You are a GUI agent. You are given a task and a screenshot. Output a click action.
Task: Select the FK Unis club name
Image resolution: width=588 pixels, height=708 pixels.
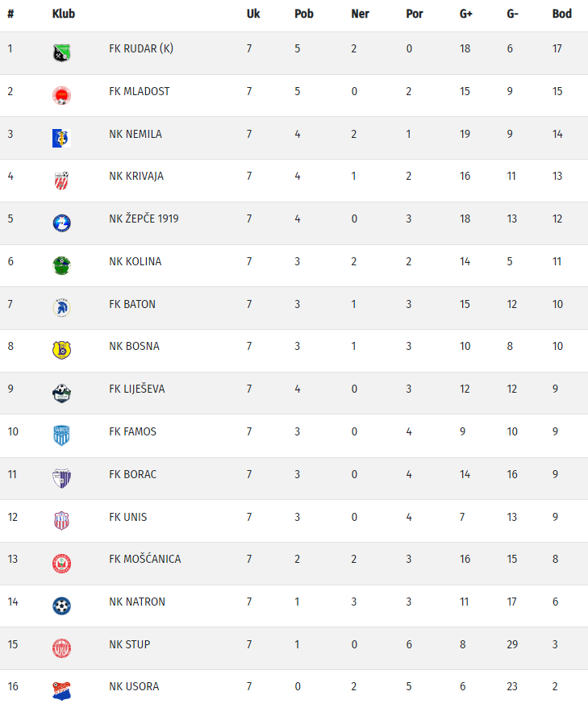pyautogui.click(x=127, y=517)
